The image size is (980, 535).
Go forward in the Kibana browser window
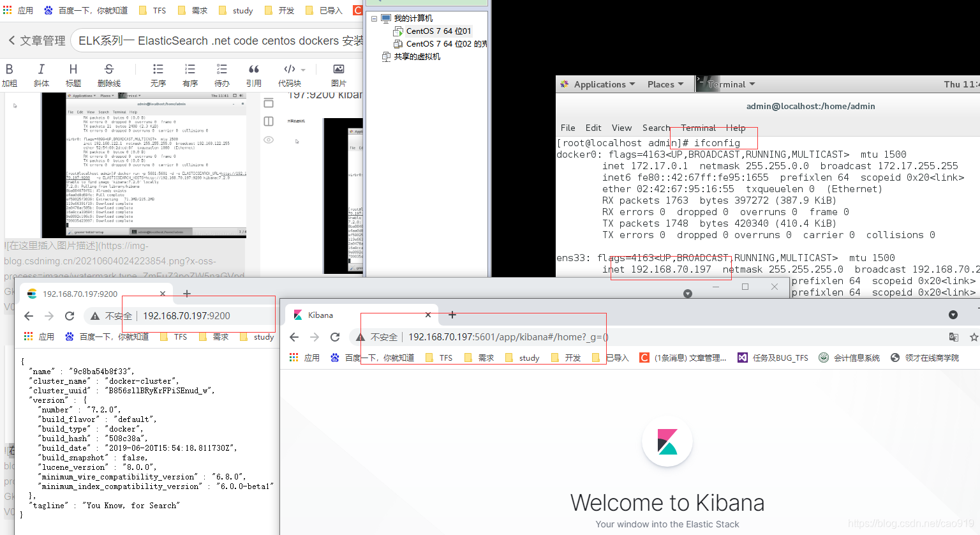click(x=315, y=337)
